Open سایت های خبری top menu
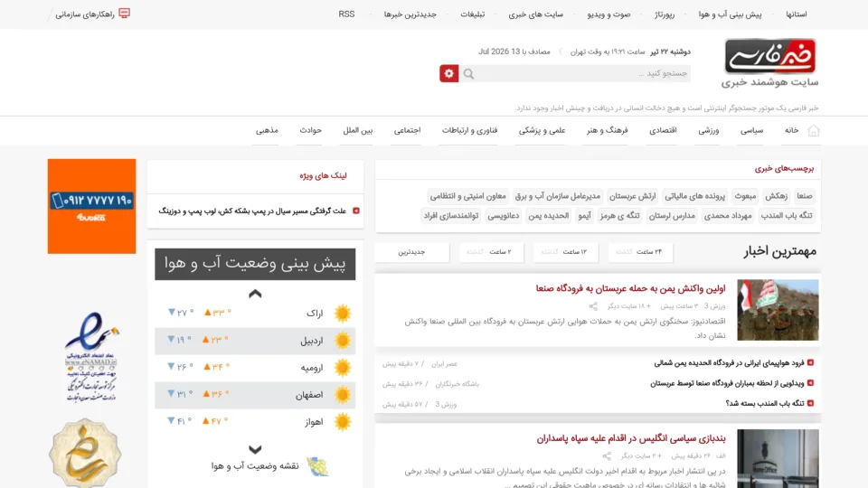 [x=535, y=14]
